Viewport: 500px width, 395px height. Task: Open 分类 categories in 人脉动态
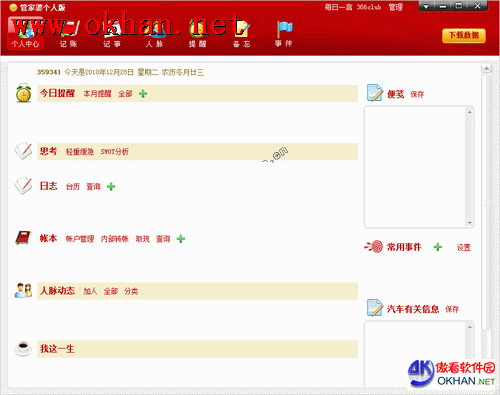[x=131, y=291]
